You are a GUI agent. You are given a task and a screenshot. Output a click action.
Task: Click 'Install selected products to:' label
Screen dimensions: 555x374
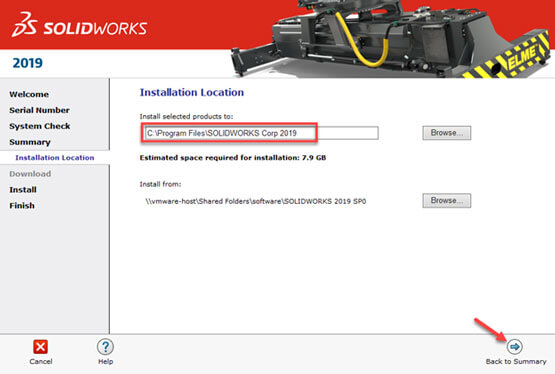(x=186, y=116)
